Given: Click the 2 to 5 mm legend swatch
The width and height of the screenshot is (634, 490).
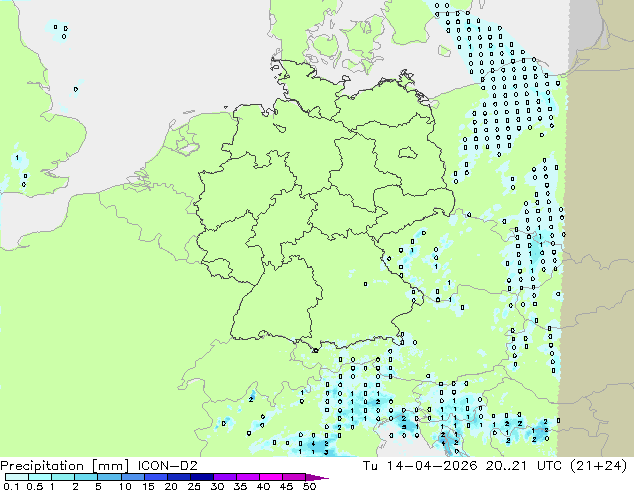Looking at the screenshot, I should [86, 477].
